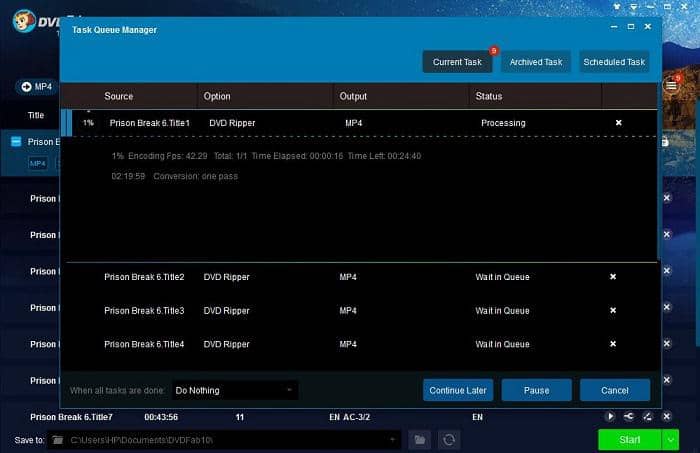Click the 'Time Left: 00:24:40' text
The height and width of the screenshot is (453, 700).
click(384, 156)
